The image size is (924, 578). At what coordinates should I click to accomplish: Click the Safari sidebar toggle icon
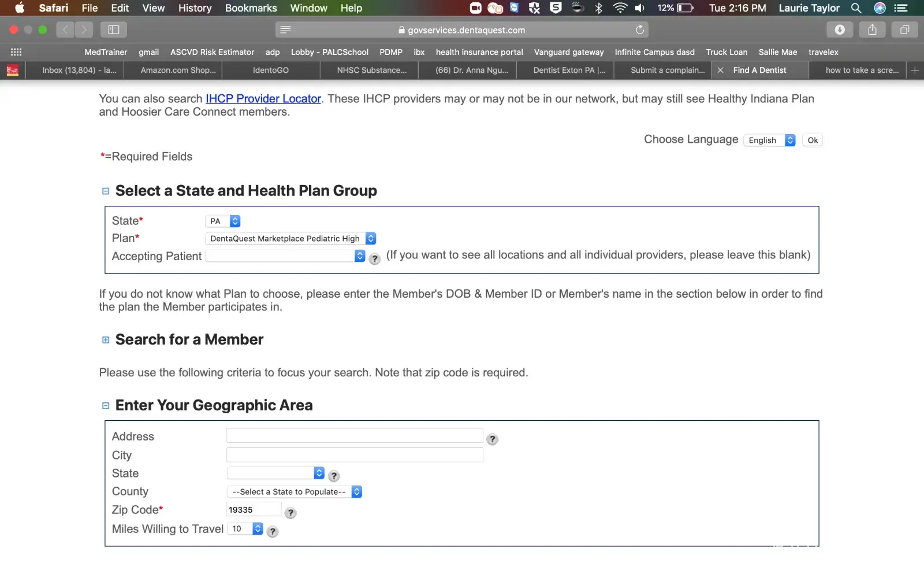point(114,29)
